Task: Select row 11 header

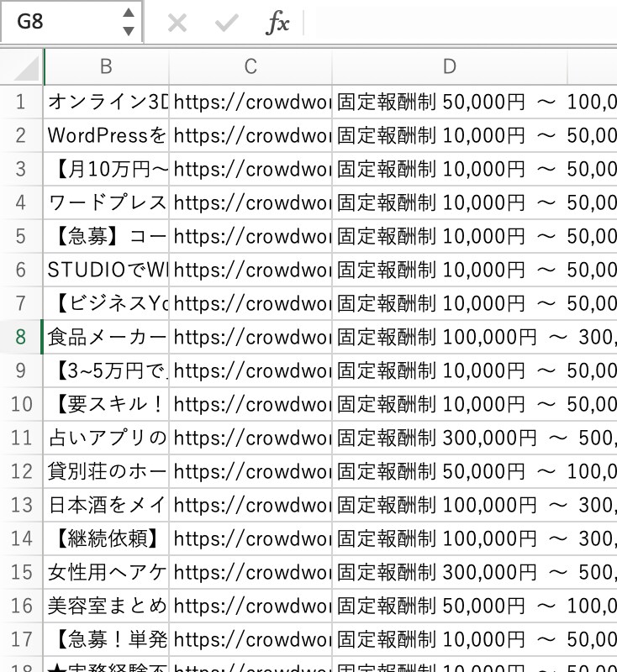Action: 21,438
